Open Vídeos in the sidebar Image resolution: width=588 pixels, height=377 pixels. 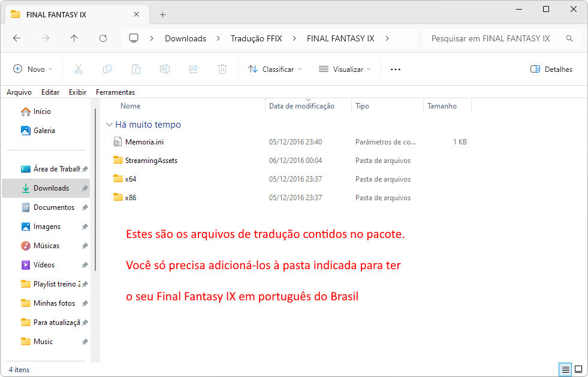tap(38, 265)
